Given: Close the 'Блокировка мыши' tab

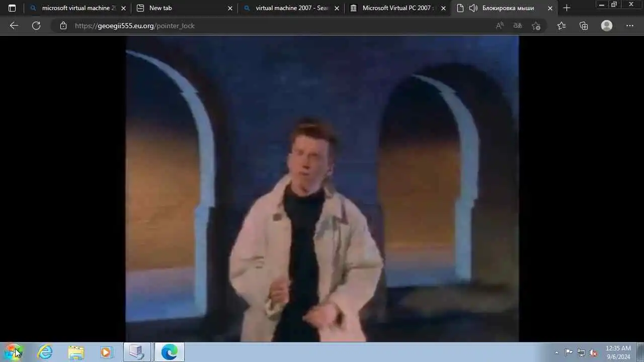Looking at the screenshot, I should pos(550,8).
